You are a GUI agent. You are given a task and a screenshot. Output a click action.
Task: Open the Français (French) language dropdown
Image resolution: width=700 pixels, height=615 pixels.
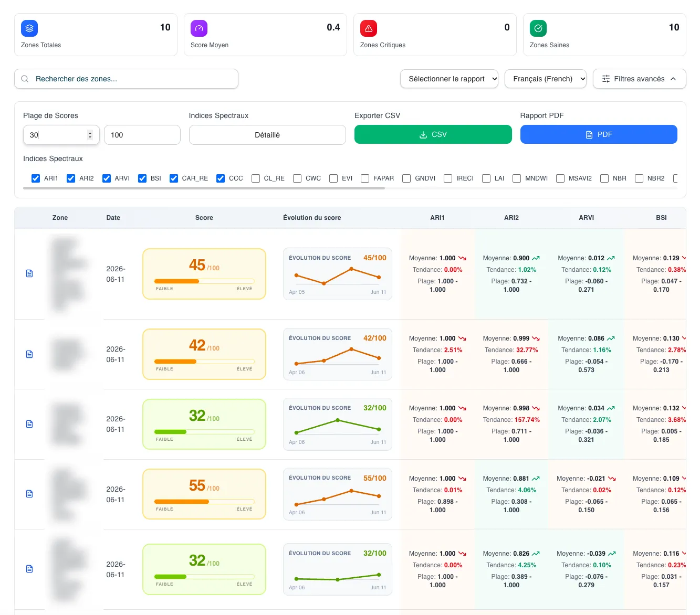(x=546, y=79)
